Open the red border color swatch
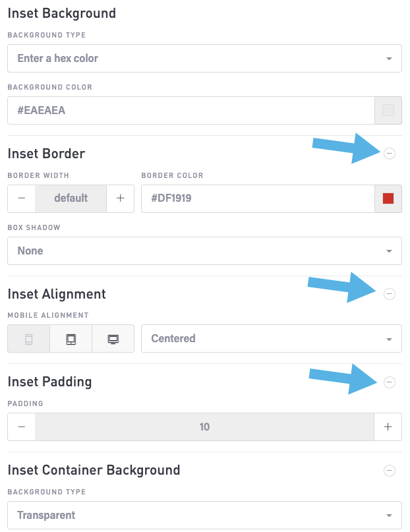 pos(388,198)
